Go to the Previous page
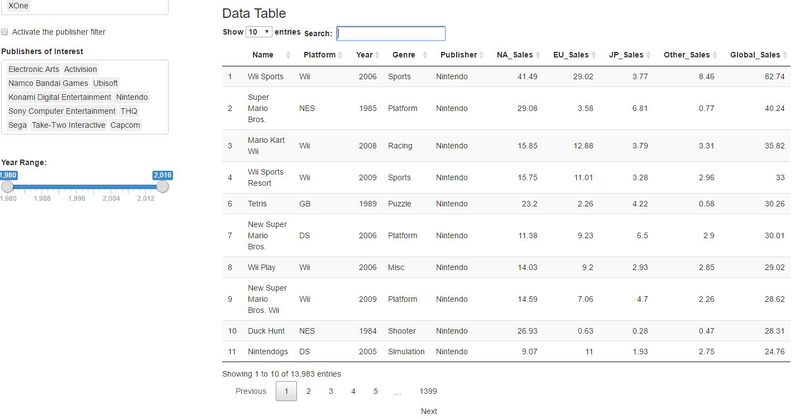This screenshot has width=800, height=419. tap(251, 391)
